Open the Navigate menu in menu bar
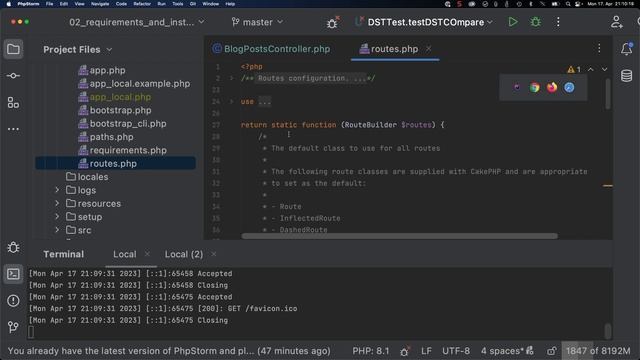 tap(100, 4)
